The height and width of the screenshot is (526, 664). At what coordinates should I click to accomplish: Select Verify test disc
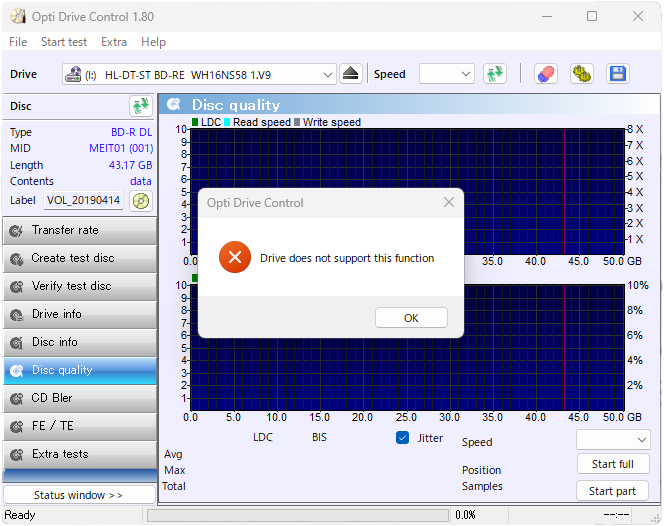point(80,286)
